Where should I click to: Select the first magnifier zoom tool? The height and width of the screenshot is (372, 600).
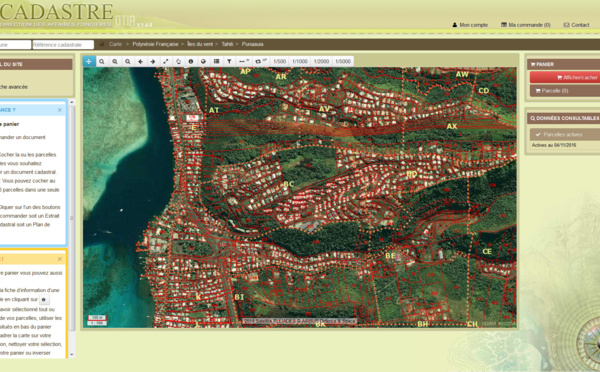[x=101, y=61]
